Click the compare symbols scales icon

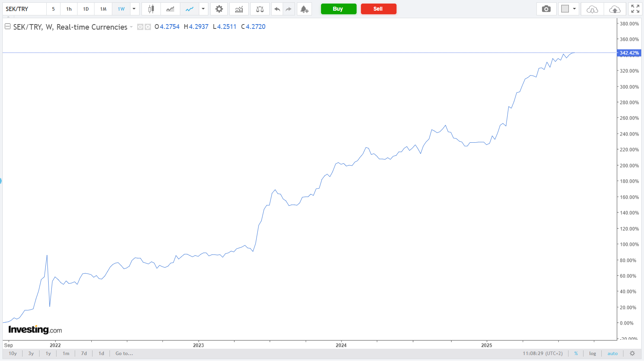(x=260, y=9)
